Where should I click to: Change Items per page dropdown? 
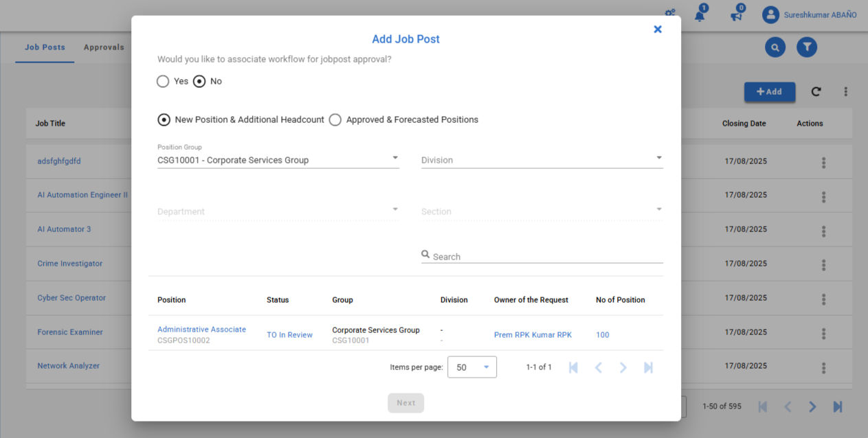pos(471,367)
